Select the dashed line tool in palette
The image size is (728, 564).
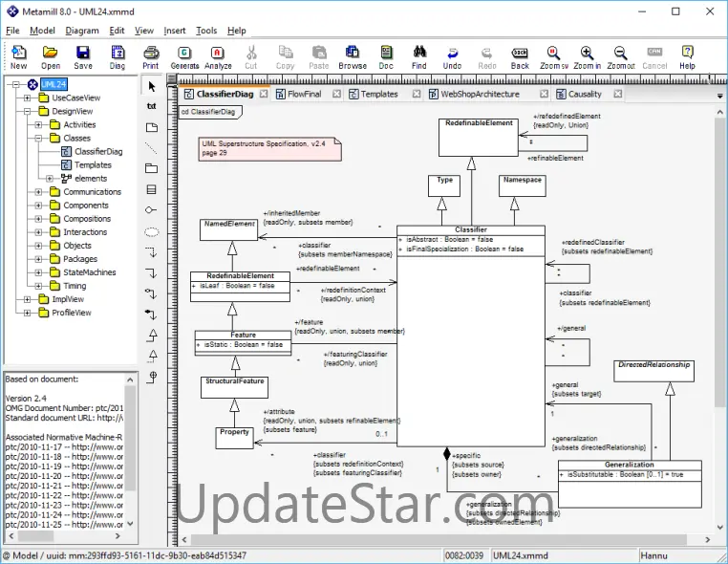[x=151, y=148]
